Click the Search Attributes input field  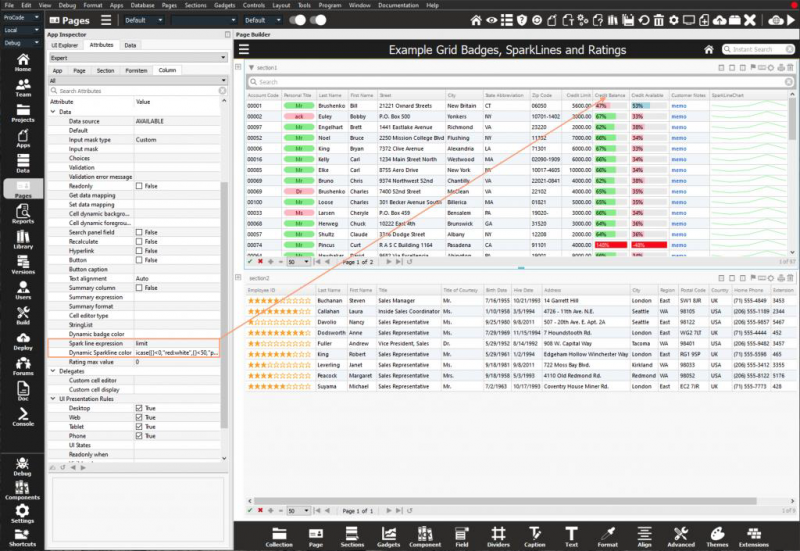click(130, 91)
